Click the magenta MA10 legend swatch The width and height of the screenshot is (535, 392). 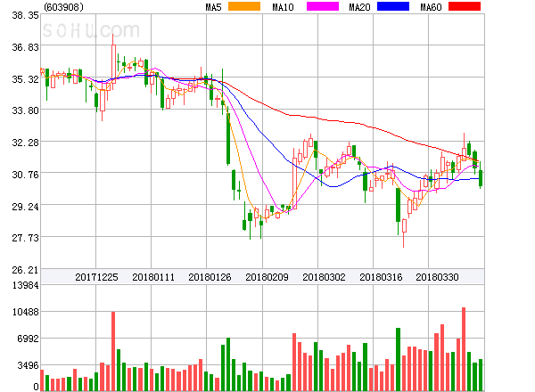[323, 6]
